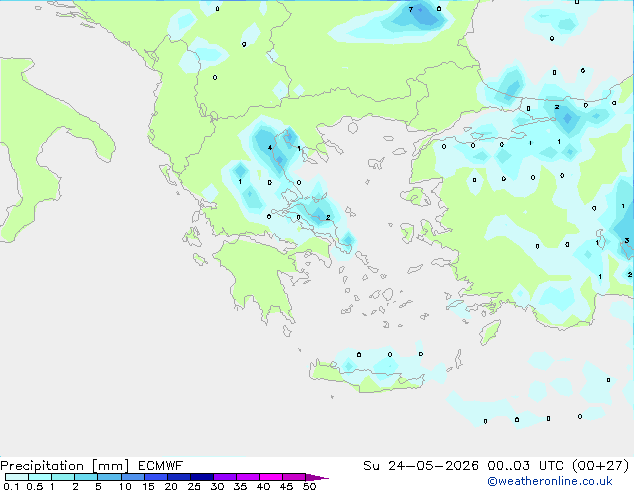
Task: Pick the 1–2 mm legend swatch
Action: [63, 477]
